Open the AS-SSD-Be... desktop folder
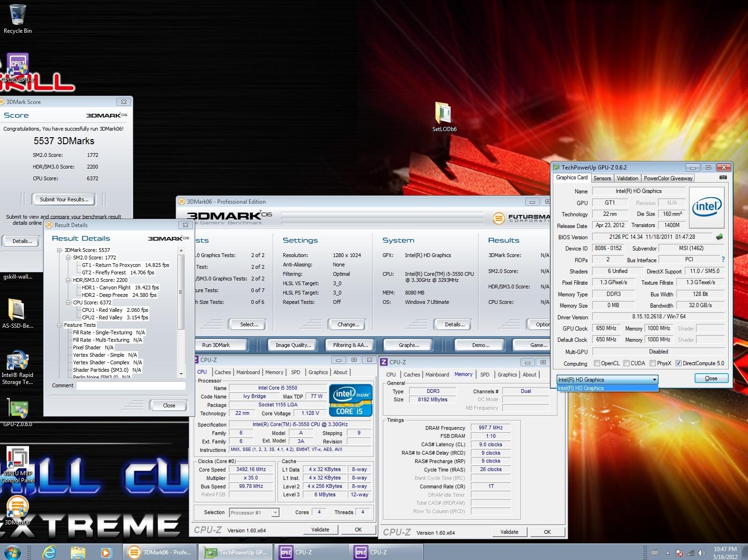 pos(17,314)
